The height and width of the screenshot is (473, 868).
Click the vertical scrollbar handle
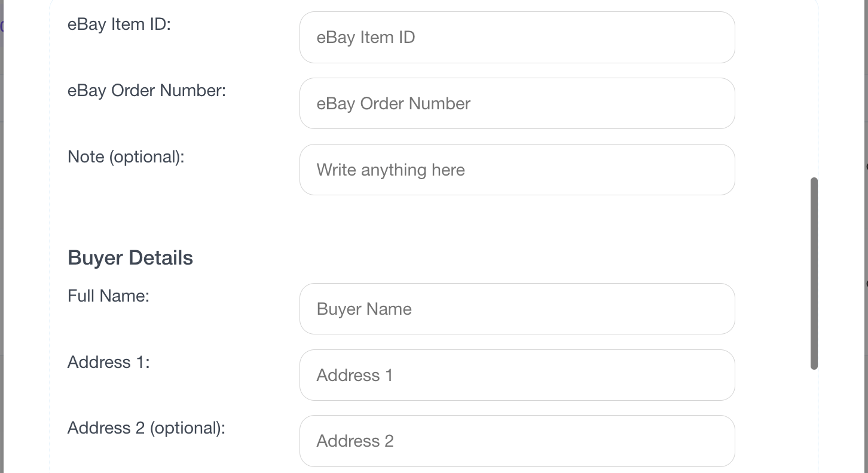pyautogui.click(x=815, y=272)
